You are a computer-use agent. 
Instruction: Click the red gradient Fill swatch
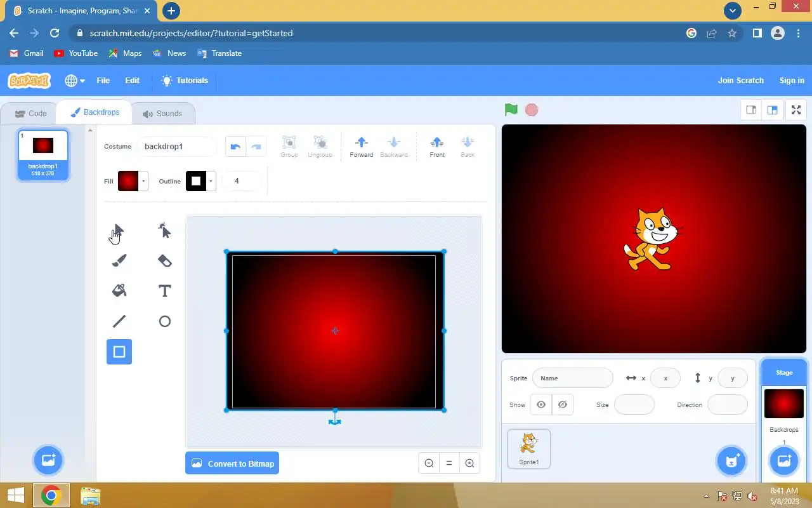pos(128,181)
